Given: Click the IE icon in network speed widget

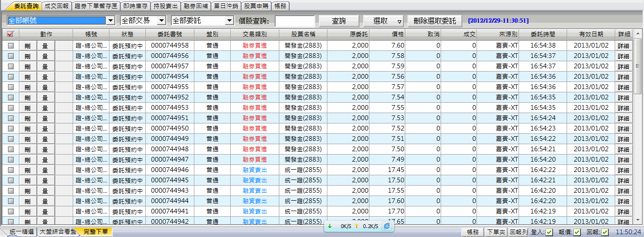Looking at the screenshot, I should click(x=387, y=226).
